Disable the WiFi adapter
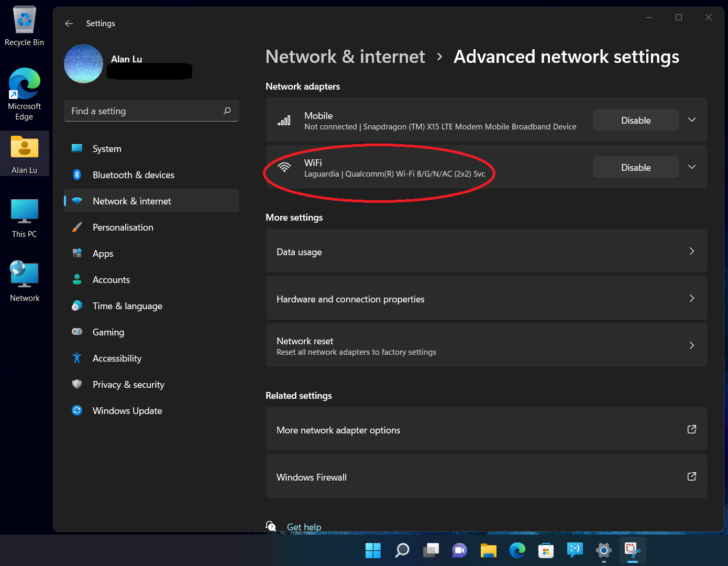 click(x=635, y=167)
